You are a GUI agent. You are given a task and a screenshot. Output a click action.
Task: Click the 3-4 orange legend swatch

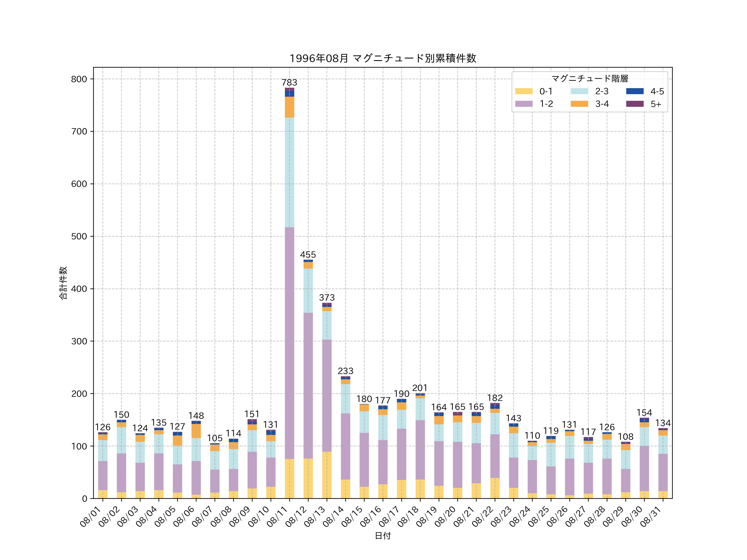point(579,104)
